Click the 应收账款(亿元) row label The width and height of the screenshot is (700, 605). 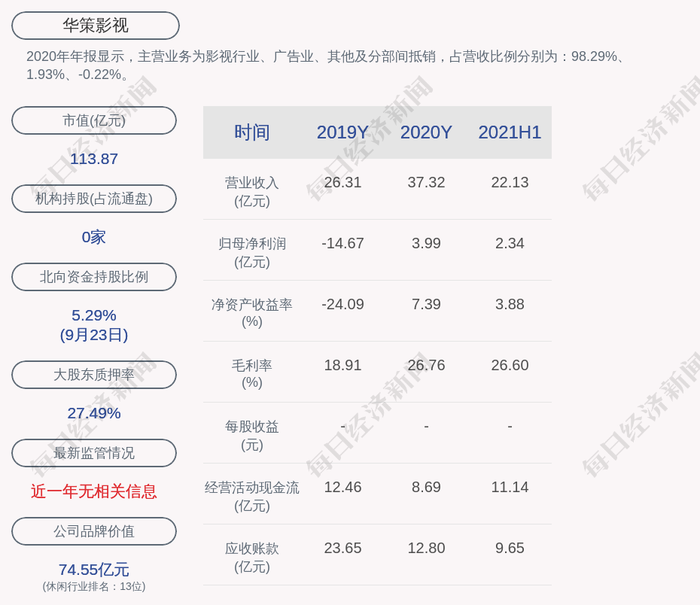click(252, 558)
